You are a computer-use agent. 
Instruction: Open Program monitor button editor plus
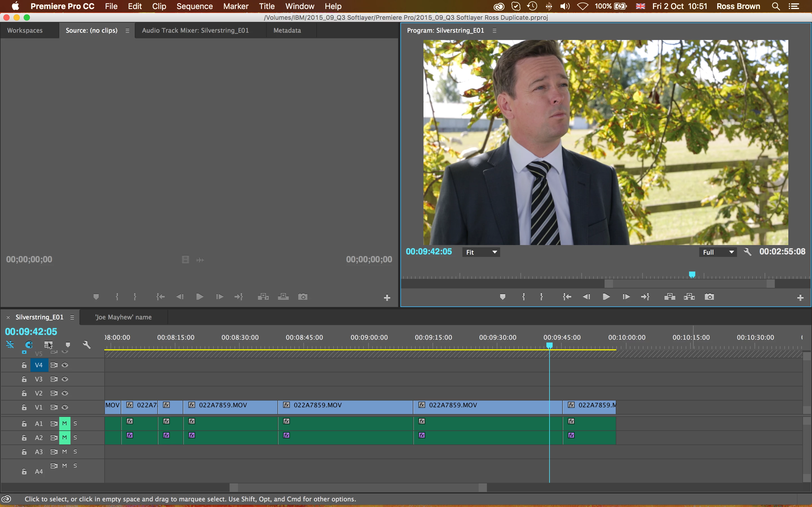coord(800,297)
